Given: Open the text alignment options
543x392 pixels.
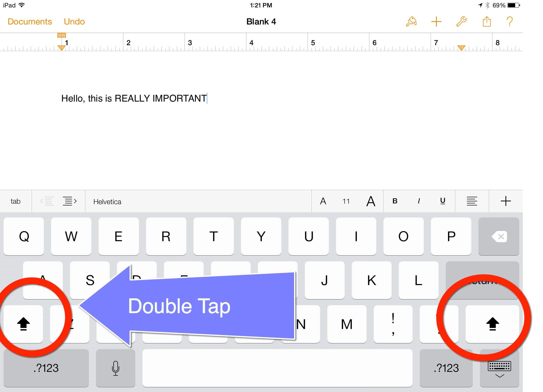Looking at the screenshot, I should 472,201.
